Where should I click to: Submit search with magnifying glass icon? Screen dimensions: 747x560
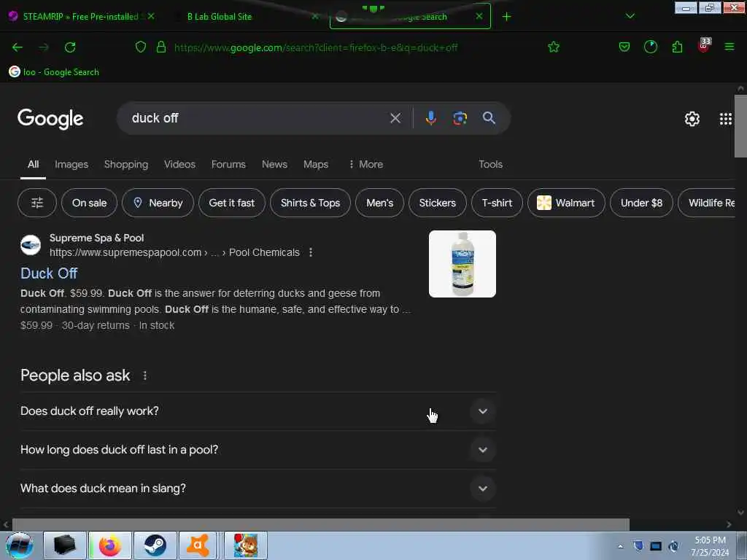point(489,118)
